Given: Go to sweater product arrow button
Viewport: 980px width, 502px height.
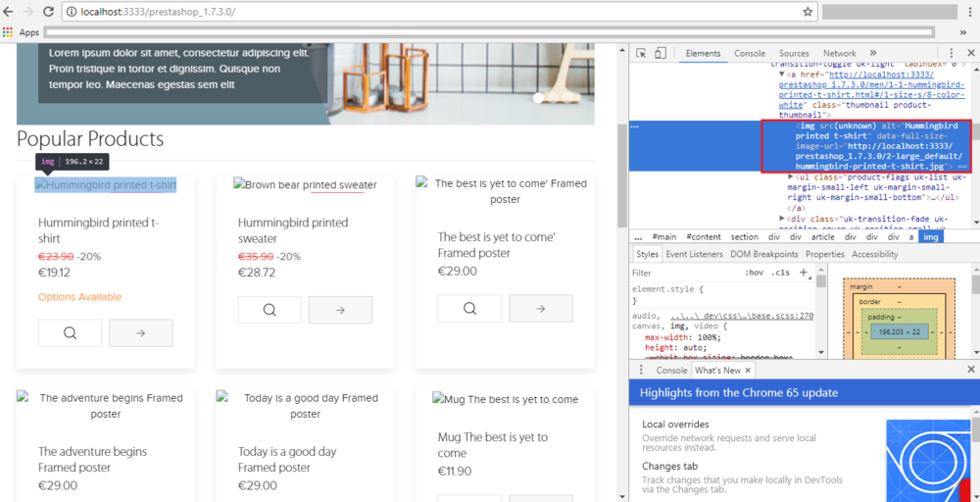Looking at the screenshot, I should pos(341,310).
